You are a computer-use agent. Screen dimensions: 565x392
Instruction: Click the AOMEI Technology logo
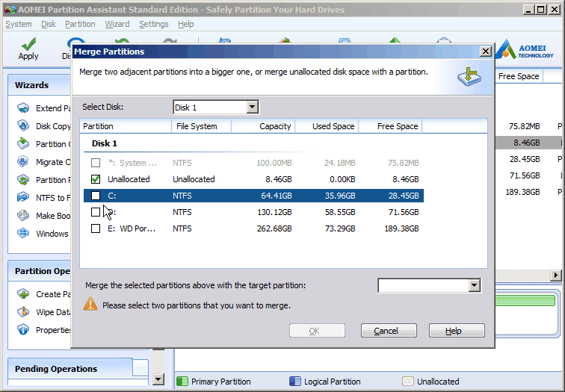[525, 49]
